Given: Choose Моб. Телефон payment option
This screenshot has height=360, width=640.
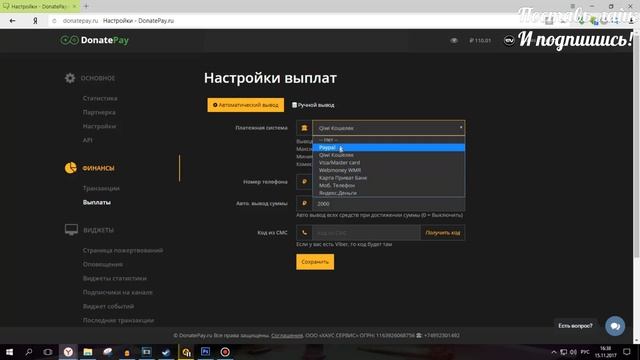Looking at the screenshot, I should click(x=389, y=185).
